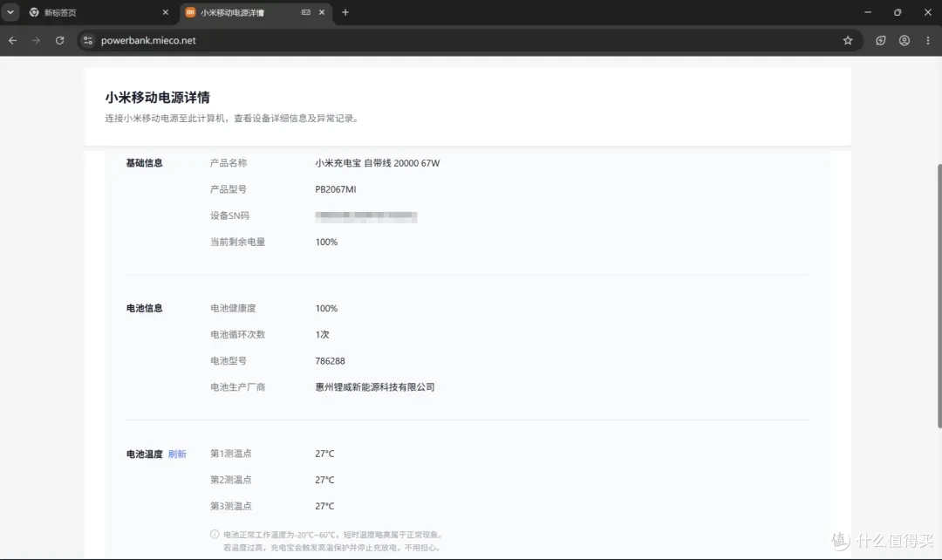
Task: Reload the page with refresh icon
Action: pos(59,40)
